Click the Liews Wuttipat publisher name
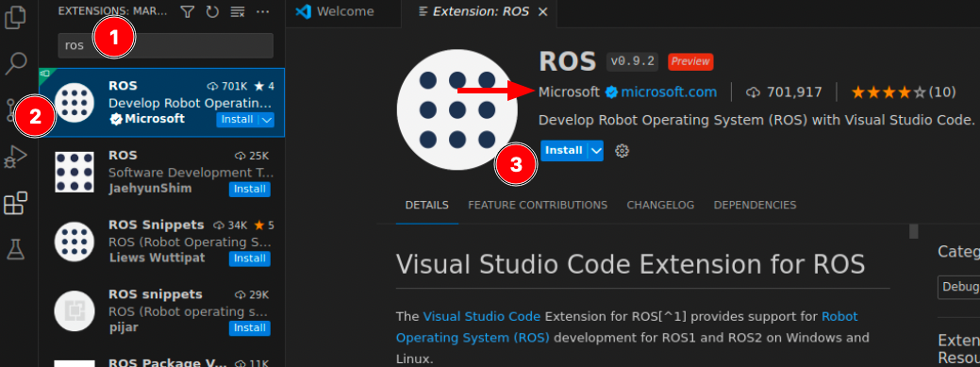Screen dimensions: 980x367 [x=157, y=259]
